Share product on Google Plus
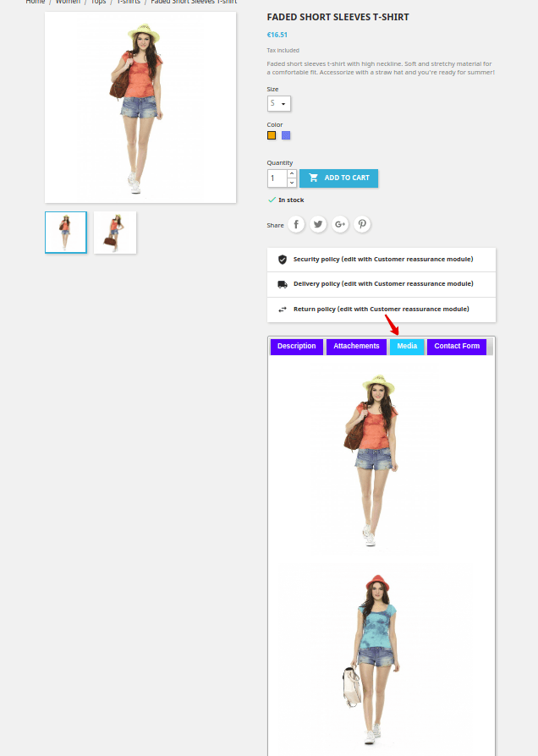This screenshot has height=756, width=538. point(340,224)
